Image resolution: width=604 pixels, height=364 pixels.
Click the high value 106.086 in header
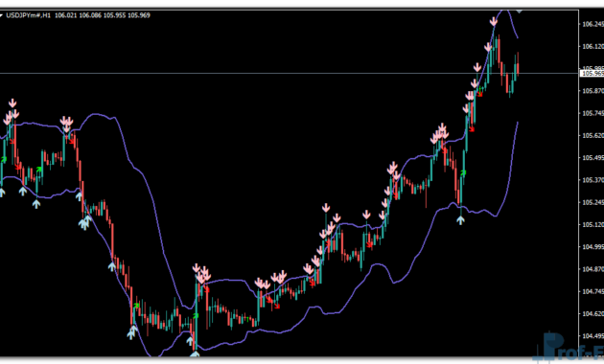coord(90,15)
